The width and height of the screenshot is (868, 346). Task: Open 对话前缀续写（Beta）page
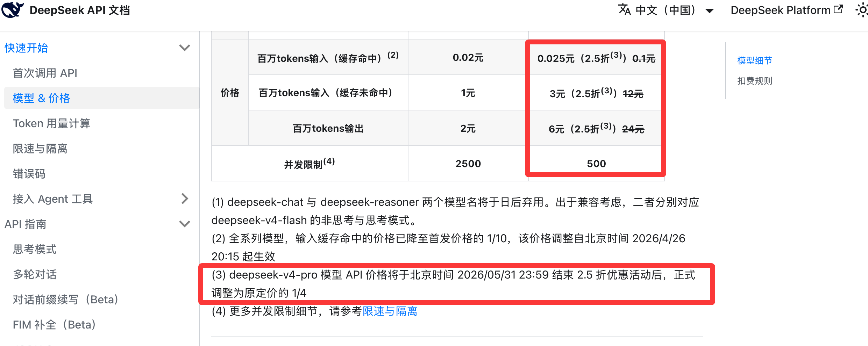point(66,300)
